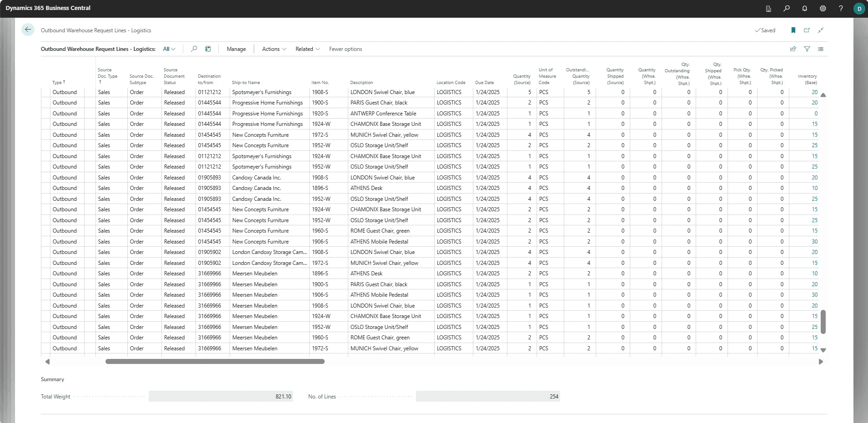The height and width of the screenshot is (423, 868).
Task: Open inventory 15 for Meersen ROME Guest Chair
Action: pos(814,338)
